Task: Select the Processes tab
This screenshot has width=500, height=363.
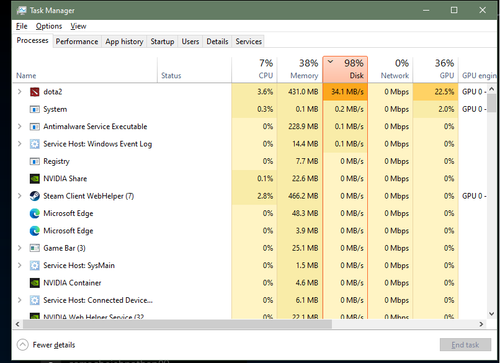Action: pos(32,40)
